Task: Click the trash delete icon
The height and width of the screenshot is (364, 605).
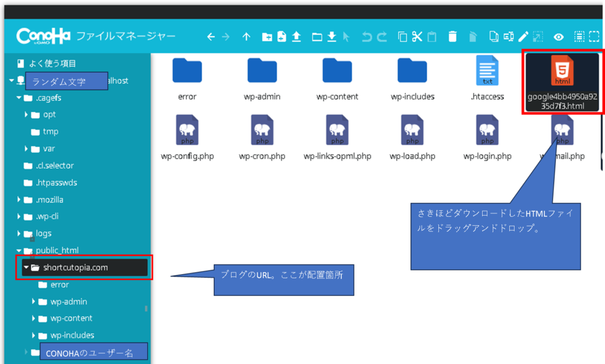Action: pyautogui.click(x=453, y=37)
